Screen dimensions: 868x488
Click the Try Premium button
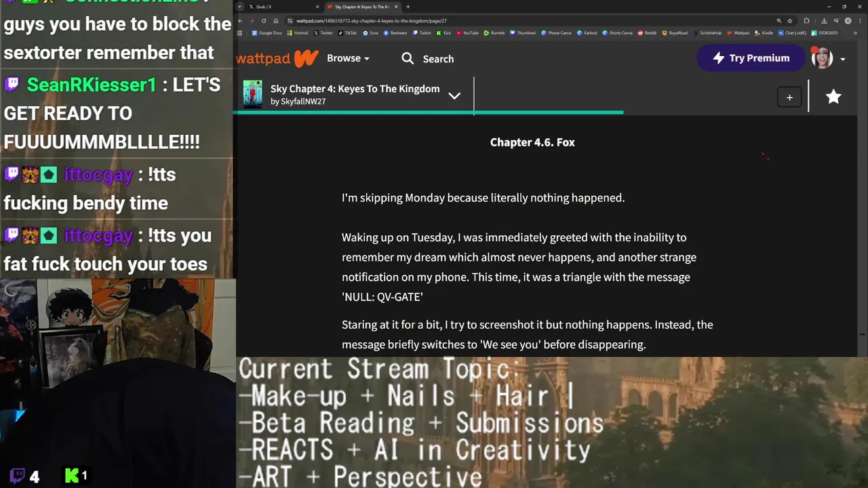coord(751,58)
